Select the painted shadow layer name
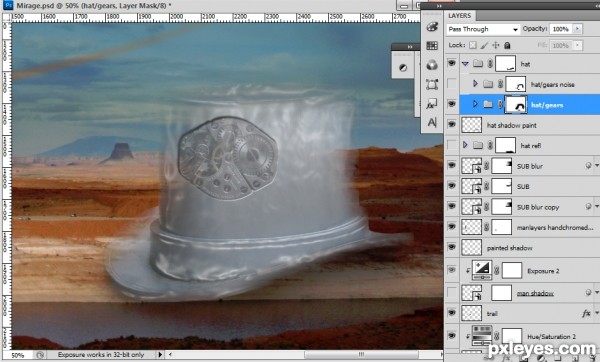Screen dimensions: 600x362 point(509,248)
